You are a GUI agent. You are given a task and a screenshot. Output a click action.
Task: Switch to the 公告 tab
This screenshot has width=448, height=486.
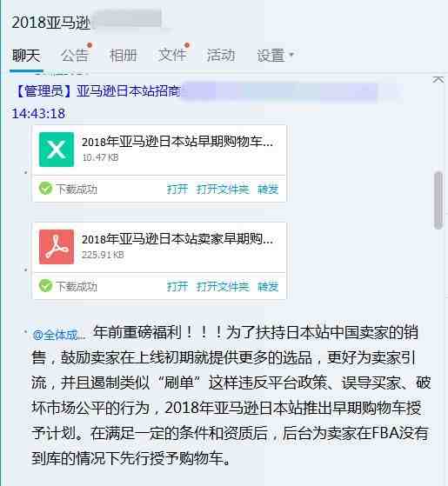coord(75,56)
